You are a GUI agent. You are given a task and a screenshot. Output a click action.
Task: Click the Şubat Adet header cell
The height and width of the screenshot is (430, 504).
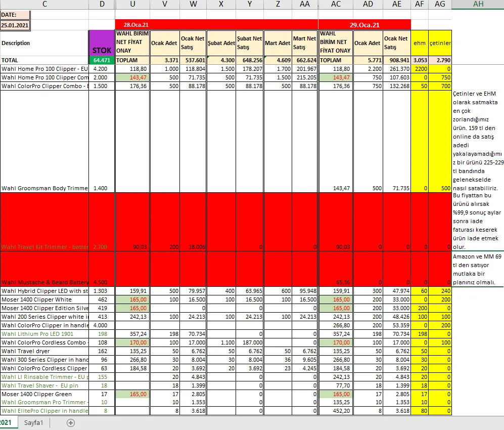coord(221,43)
